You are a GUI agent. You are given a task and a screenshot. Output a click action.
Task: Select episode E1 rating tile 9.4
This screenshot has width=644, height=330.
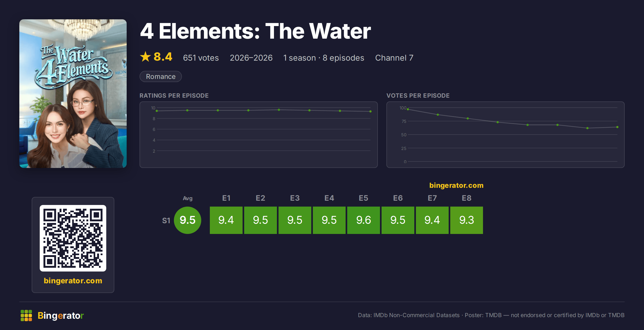coord(226,220)
